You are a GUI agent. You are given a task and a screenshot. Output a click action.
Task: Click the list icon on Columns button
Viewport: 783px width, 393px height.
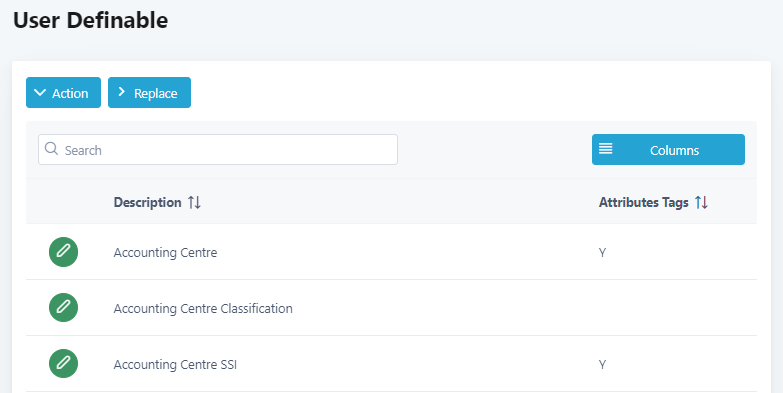tap(606, 148)
